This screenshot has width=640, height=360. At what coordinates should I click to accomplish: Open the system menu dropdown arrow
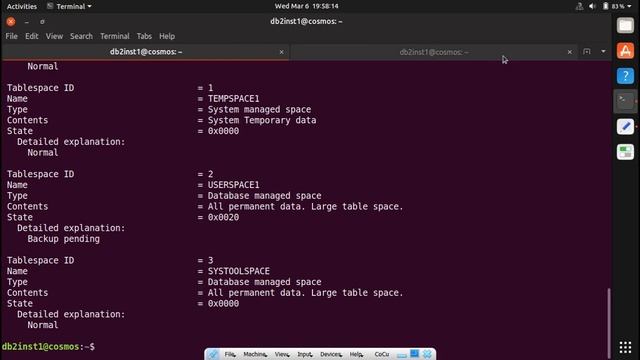(x=629, y=6)
